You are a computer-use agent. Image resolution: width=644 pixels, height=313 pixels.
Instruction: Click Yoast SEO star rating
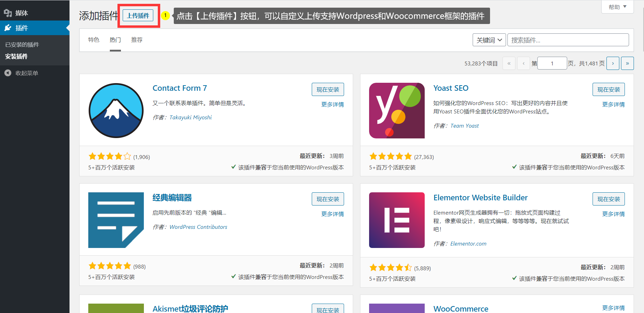click(x=391, y=156)
